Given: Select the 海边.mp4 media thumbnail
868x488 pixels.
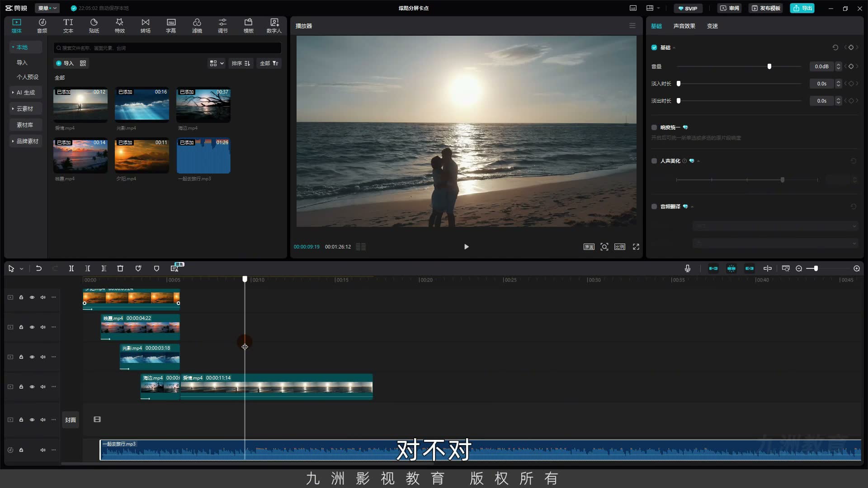Looking at the screenshot, I should point(203,105).
